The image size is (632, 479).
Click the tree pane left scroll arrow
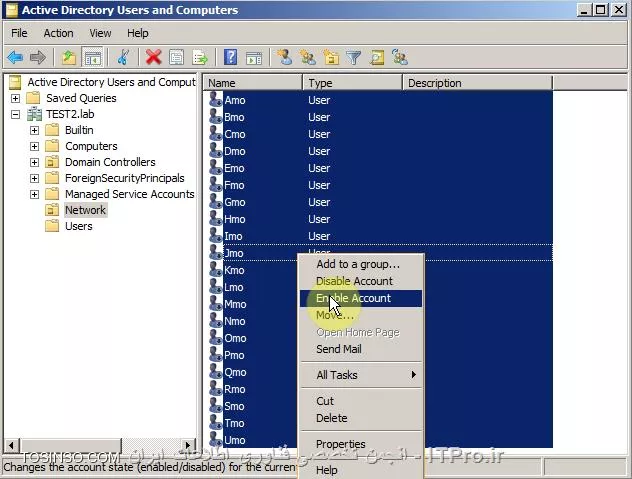click(11, 445)
